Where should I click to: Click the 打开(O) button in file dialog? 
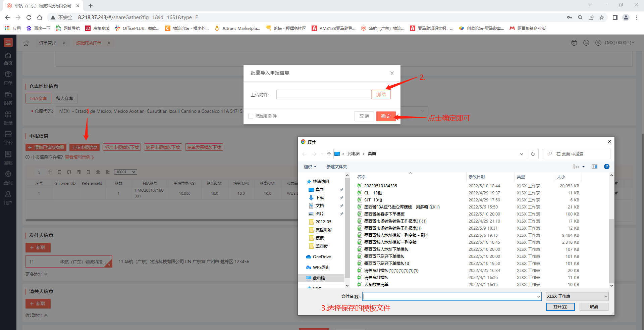[x=560, y=307]
